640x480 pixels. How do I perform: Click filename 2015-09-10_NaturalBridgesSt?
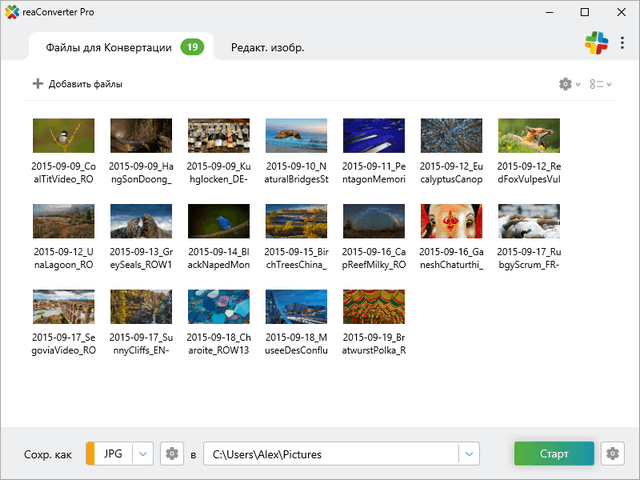pyautogui.click(x=296, y=173)
